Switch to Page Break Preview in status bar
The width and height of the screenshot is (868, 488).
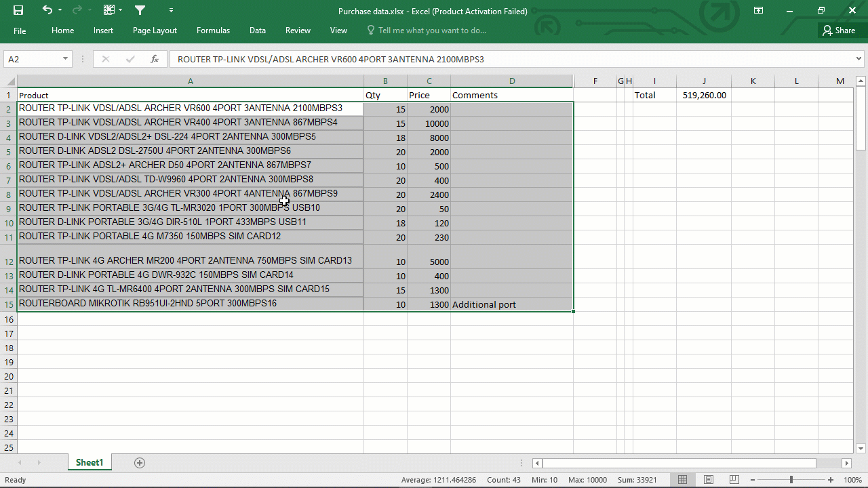point(734,480)
